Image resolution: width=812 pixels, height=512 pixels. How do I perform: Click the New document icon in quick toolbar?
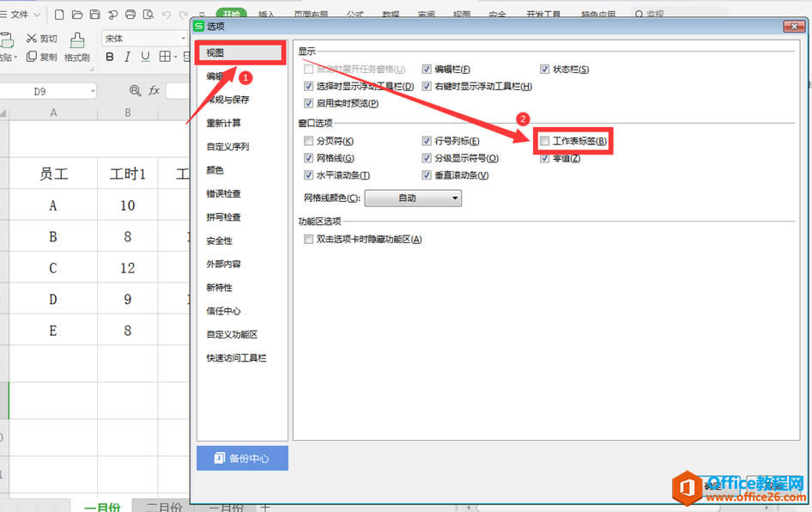(59, 15)
